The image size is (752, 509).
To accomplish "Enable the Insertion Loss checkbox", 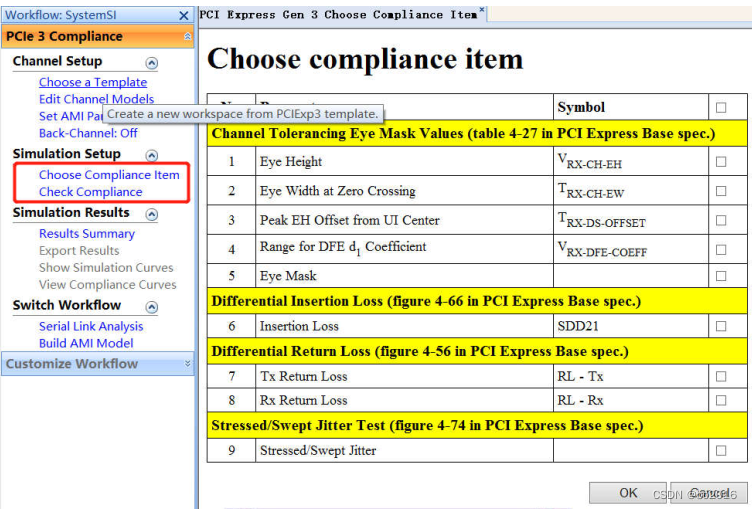I will point(721,326).
